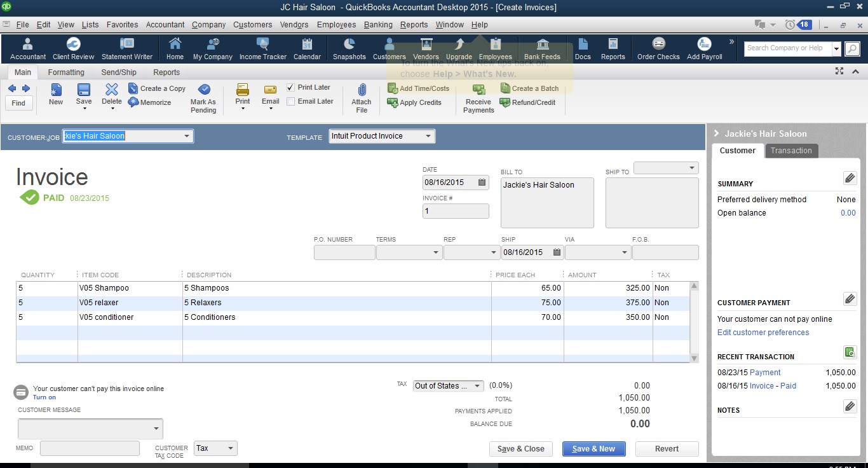Open the TEMPLATE dropdown
Image resolution: width=868 pixels, height=468 pixels.
(428, 136)
